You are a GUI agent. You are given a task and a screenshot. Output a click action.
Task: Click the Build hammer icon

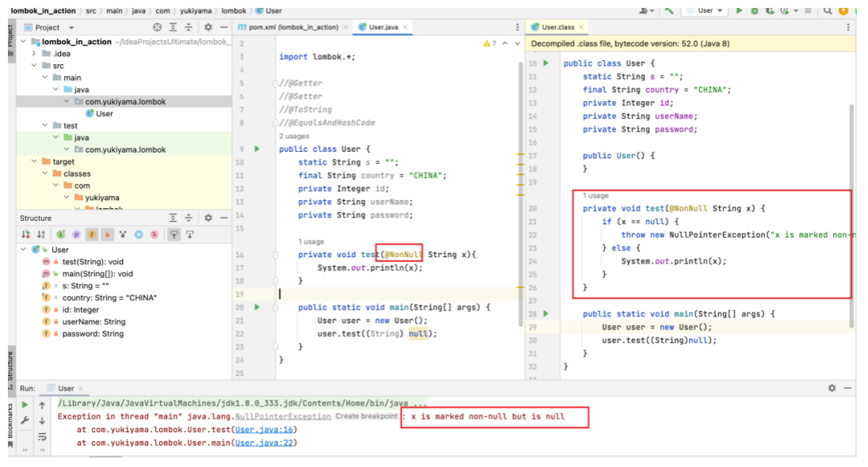pos(669,10)
